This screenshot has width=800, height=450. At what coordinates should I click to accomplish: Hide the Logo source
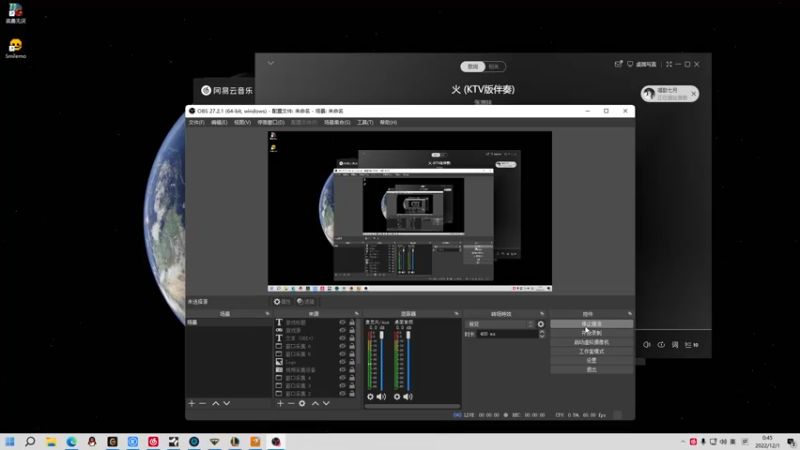point(342,362)
